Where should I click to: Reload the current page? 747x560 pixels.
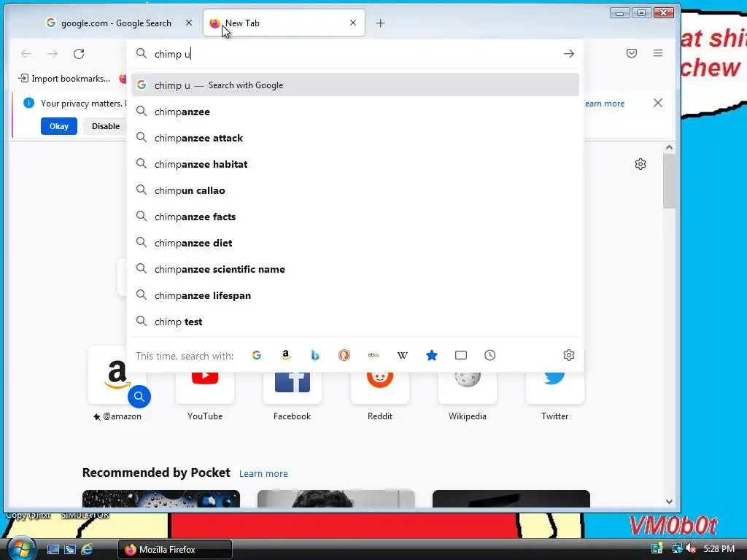tap(79, 54)
